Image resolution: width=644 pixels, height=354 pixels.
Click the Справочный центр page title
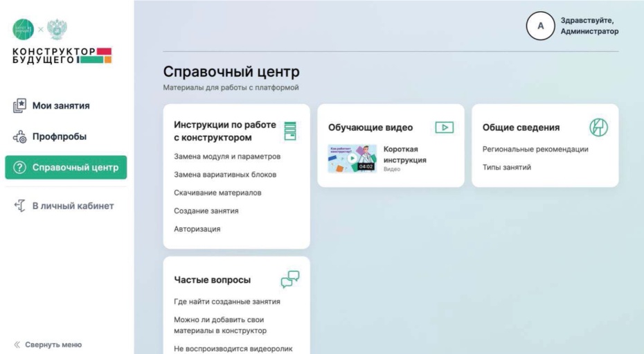click(231, 71)
